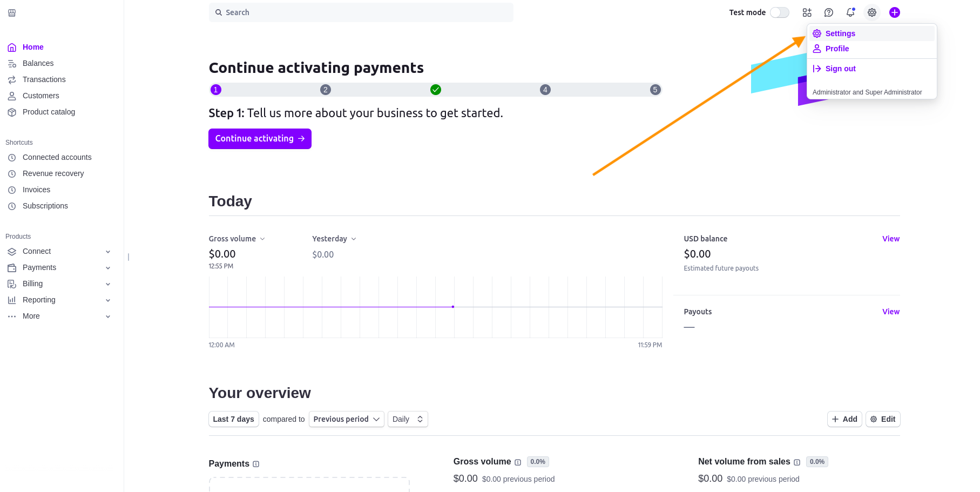Open the apps grid icon in the header
The width and height of the screenshot is (980, 492).
click(807, 12)
